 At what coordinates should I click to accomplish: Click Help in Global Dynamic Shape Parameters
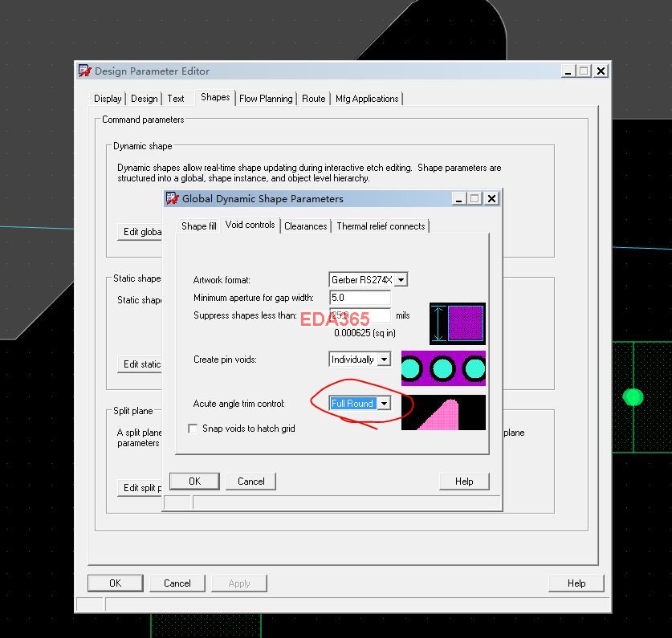click(464, 482)
